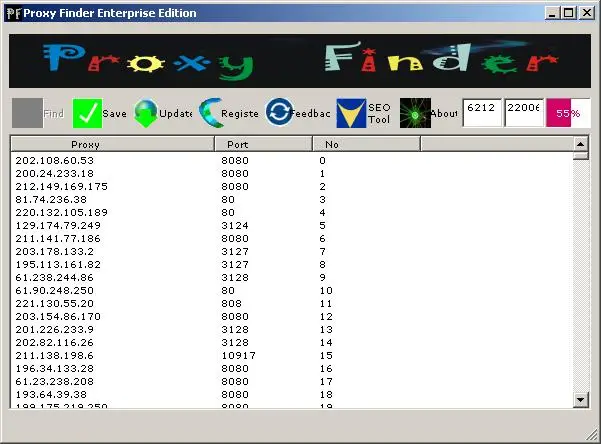Select proxy 193.64.39.38

(51, 395)
